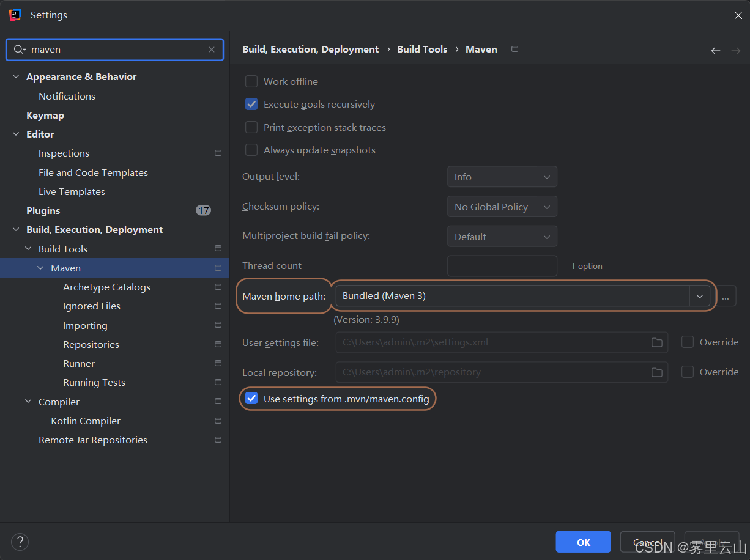750x560 pixels.
Task: Click browse ellipsis for Maven home path
Action: [x=726, y=297]
